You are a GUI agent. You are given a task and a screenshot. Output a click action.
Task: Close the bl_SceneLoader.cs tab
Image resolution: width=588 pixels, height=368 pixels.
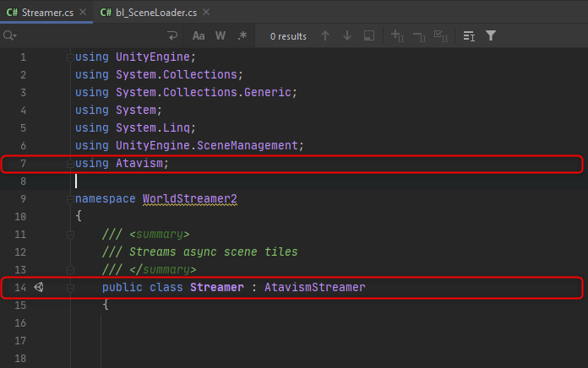tap(206, 12)
